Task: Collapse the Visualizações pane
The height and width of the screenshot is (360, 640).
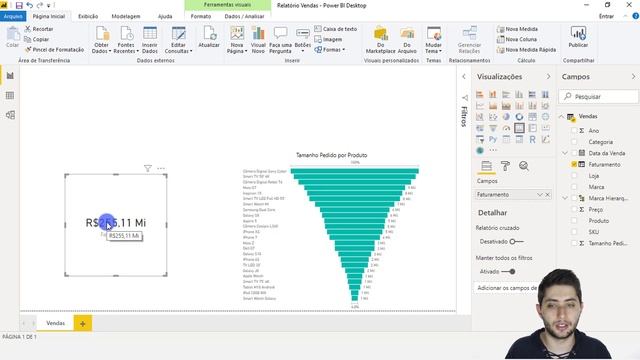Action: click(548, 77)
